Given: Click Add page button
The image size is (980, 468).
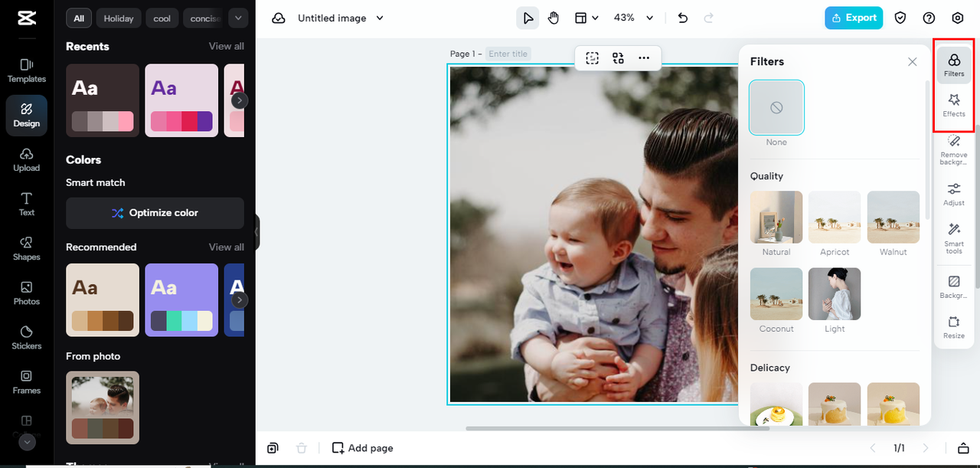Looking at the screenshot, I should coord(363,448).
